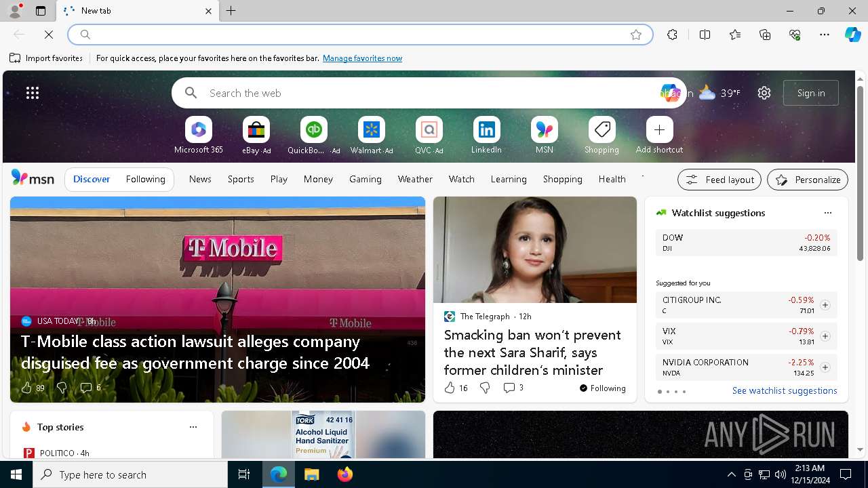Open Edge Extensions icon
868x488 pixels.
pyautogui.click(x=672, y=35)
